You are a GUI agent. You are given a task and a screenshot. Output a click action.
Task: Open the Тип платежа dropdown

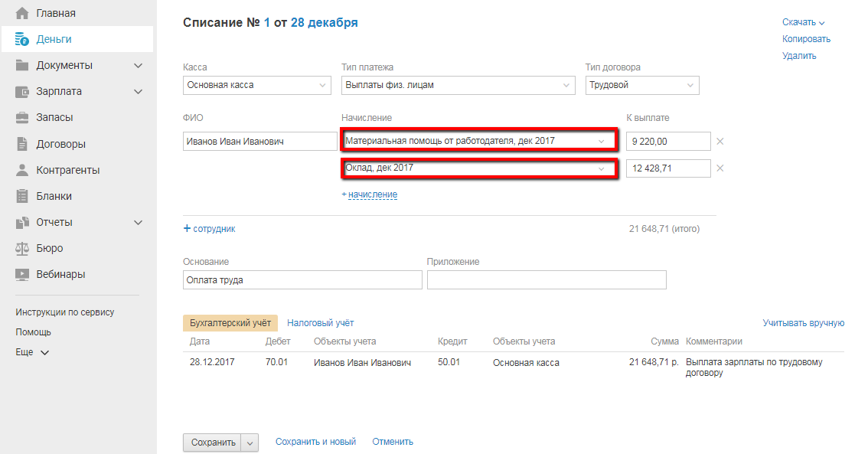point(458,85)
